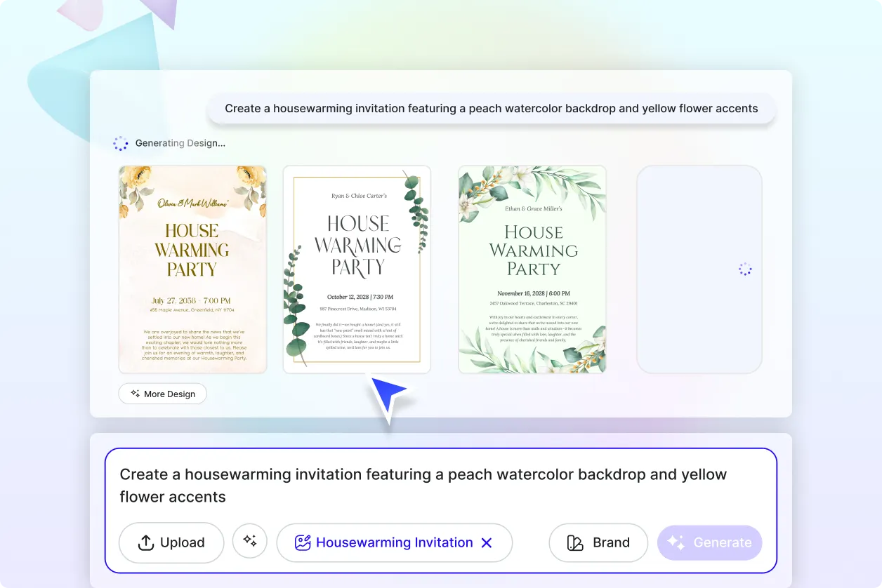Viewport: 882px width, 588px height.
Task: Click the sparkle icon inside the Generate button
Action: pos(677,542)
